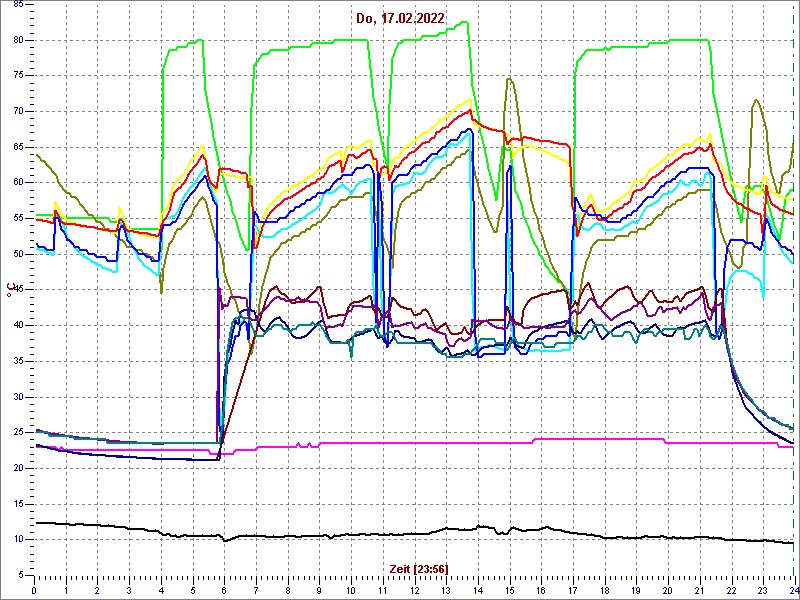The width and height of the screenshot is (800, 600).
Task: Click the "70" temperature axis label
Action: coord(18,111)
